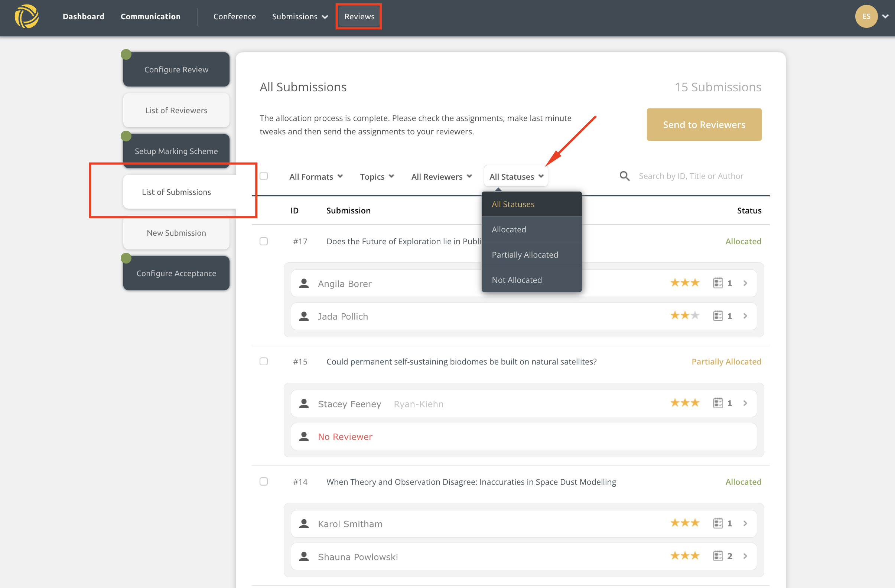Collapse the All Statuses dropdown

pos(516,176)
